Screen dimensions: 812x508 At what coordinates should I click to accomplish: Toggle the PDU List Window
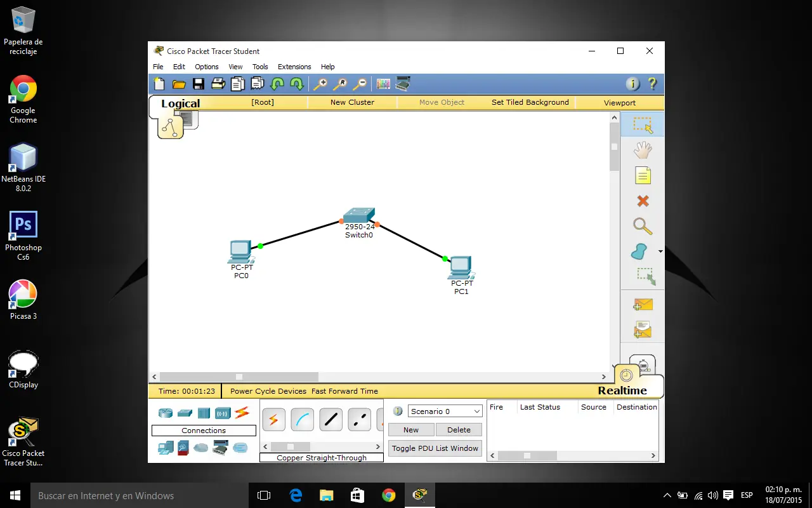point(435,448)
